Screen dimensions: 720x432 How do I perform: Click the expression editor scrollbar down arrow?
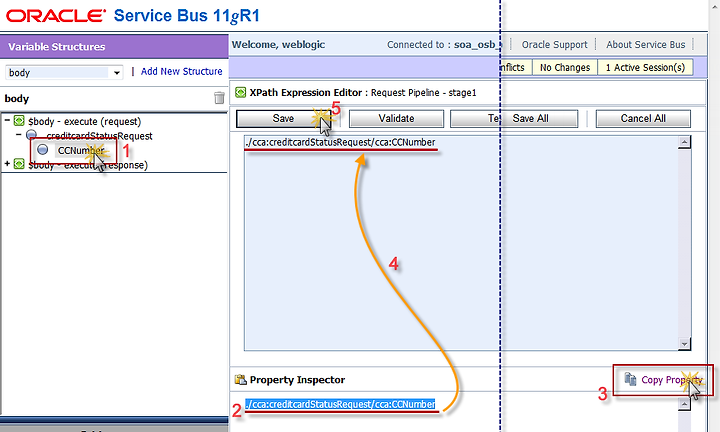pyautogui.click(x=684, y=343)
